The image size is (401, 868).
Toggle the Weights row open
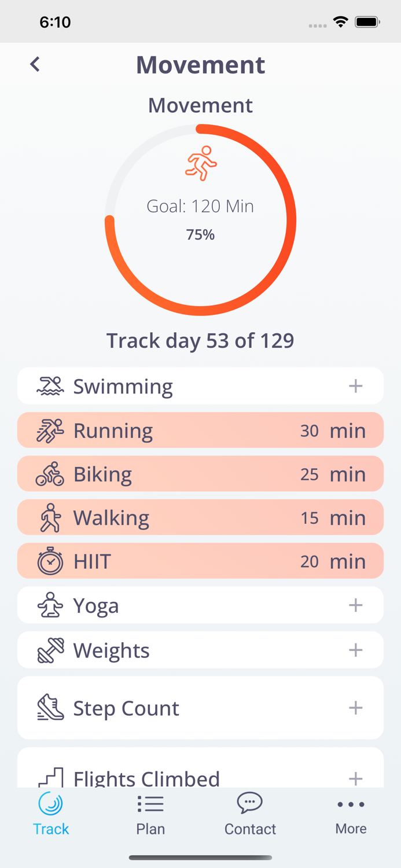click(x=356, y=649)
